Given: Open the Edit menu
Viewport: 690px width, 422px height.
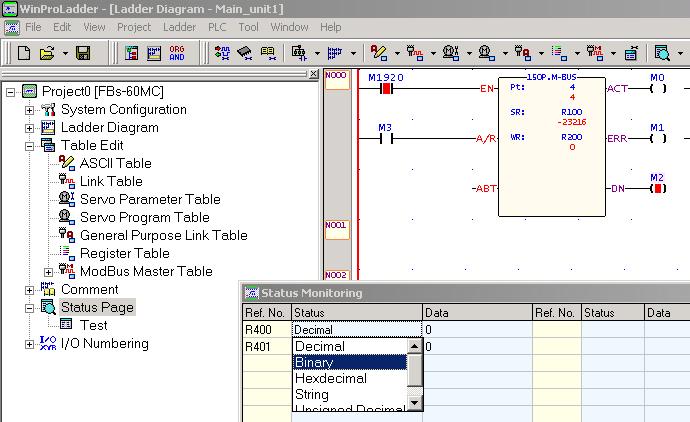Looking at the screenshot, I should tap(62, 27).
